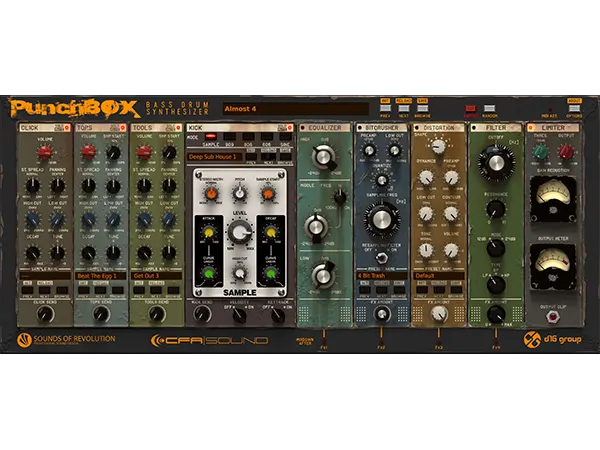
Task: Click the Distortion 'Default' preset name
Action: pos(439,276)
